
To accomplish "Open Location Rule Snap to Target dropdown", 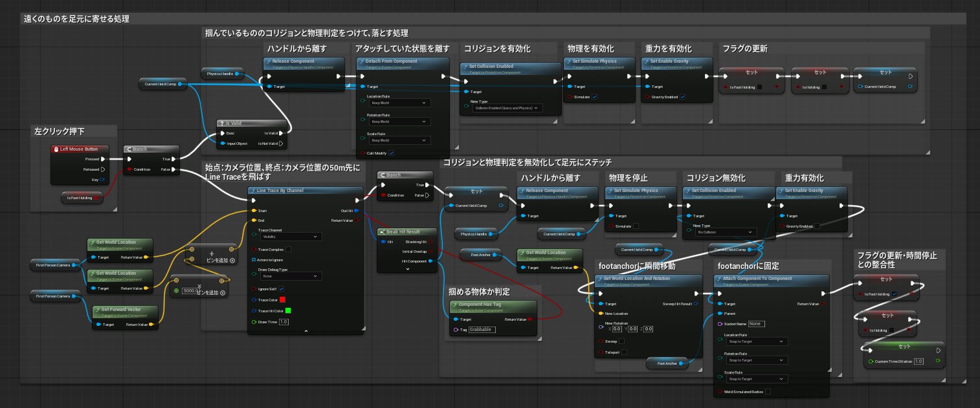I will tap(756, 341).
